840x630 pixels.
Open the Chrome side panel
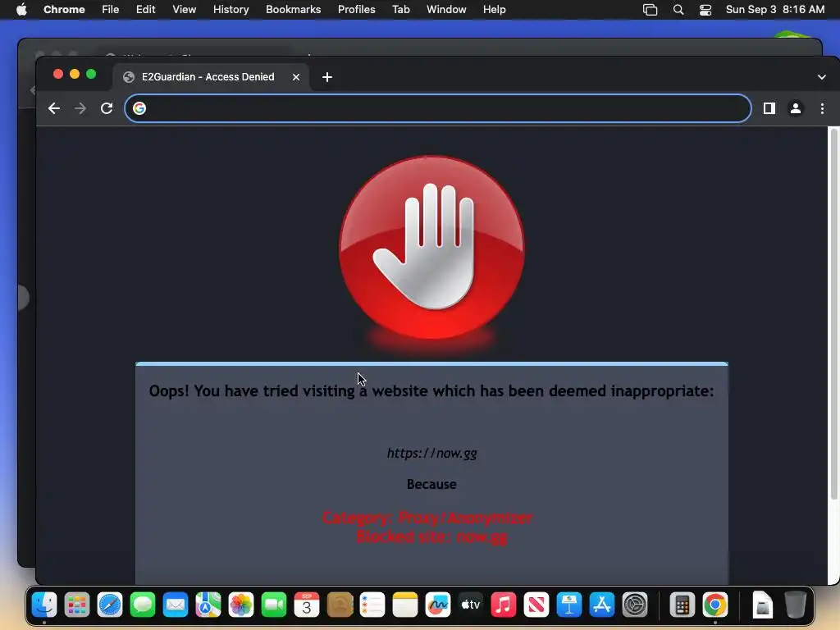tap(769, 109)
